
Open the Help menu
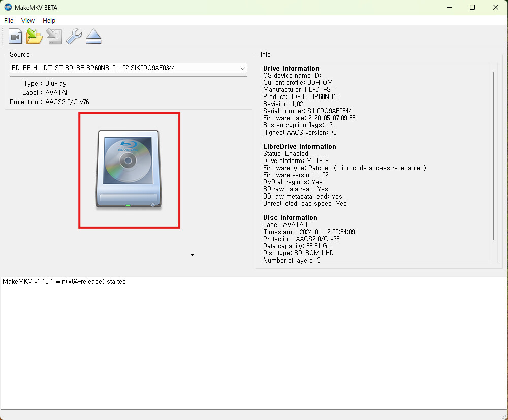click(49, 21)
